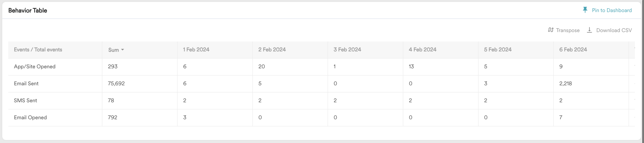Click the SMS Sent row label
644x143 pixels.
click(x=26, y=100)
